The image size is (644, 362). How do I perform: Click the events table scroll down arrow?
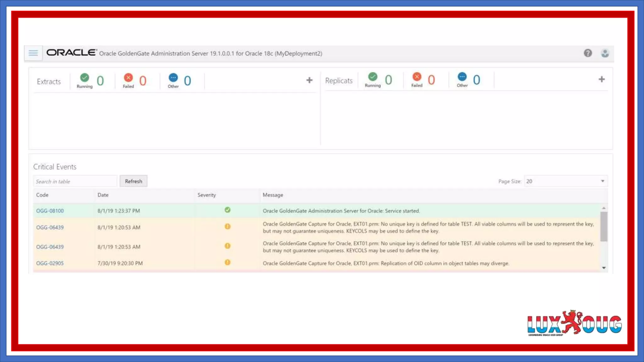(604, 268)
